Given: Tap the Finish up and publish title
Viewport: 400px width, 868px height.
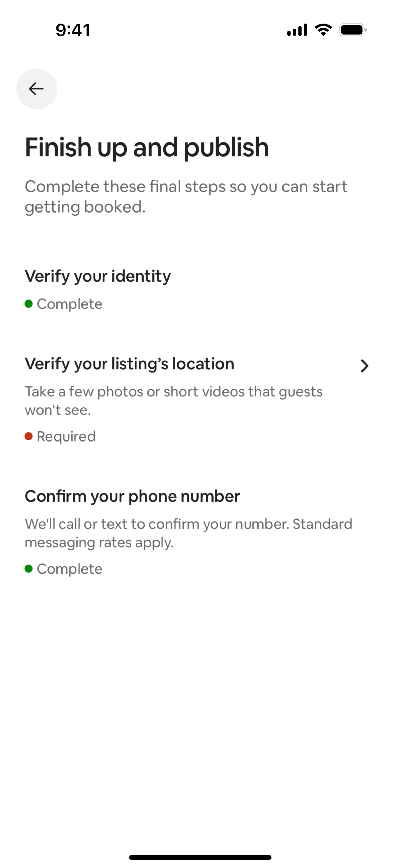Looking at the screenshot, I should point(147,147).
